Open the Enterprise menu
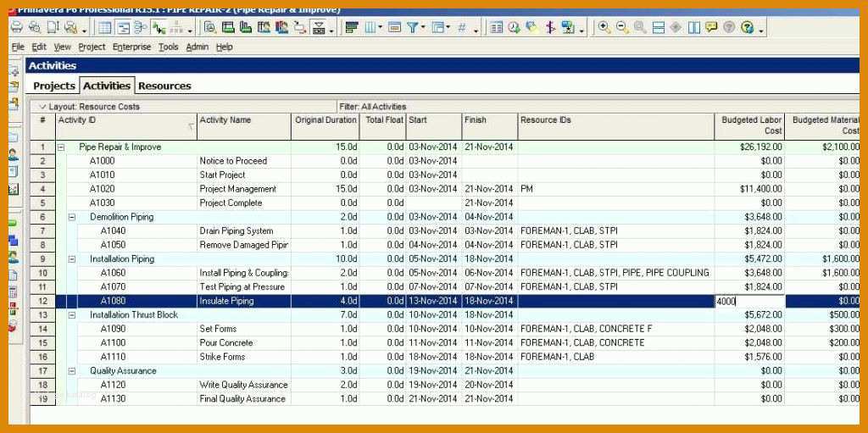Viewport: 868px width, 433px height. coord(131,47)
